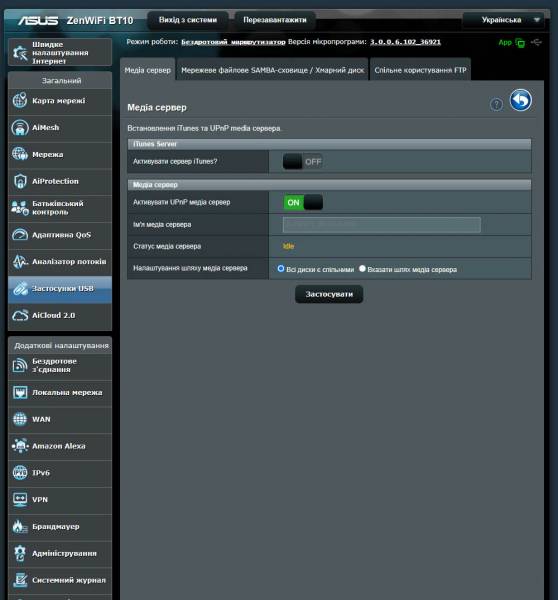This screenshot has width=558, height=600.
Task: Click the Застосунки USB icon
Action: point(20,289)
